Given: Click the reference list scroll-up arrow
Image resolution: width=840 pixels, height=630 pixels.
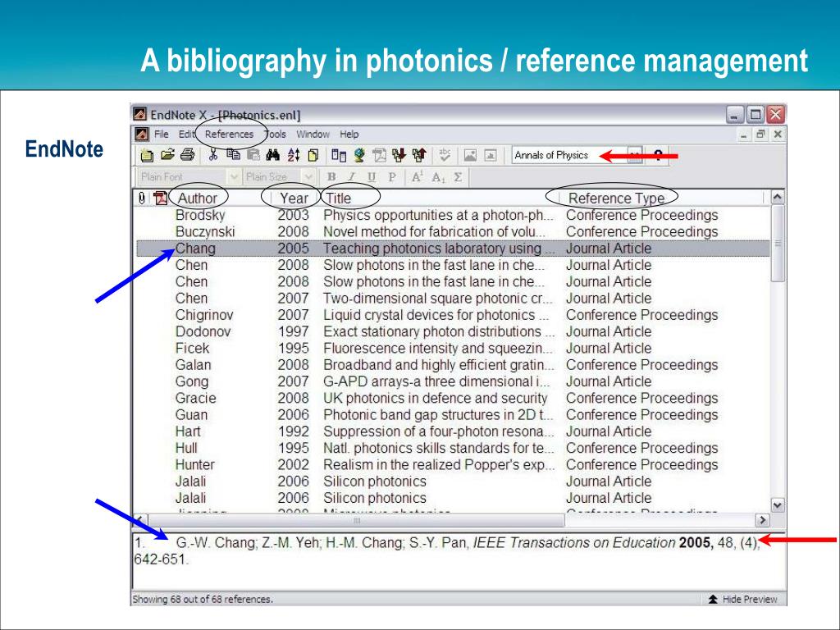Looking at the screenshot, I should click(778, 197).
